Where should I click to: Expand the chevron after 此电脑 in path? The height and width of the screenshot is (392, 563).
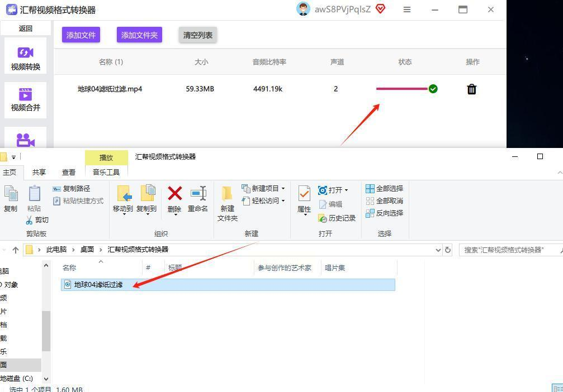click(x=73, y=250)
